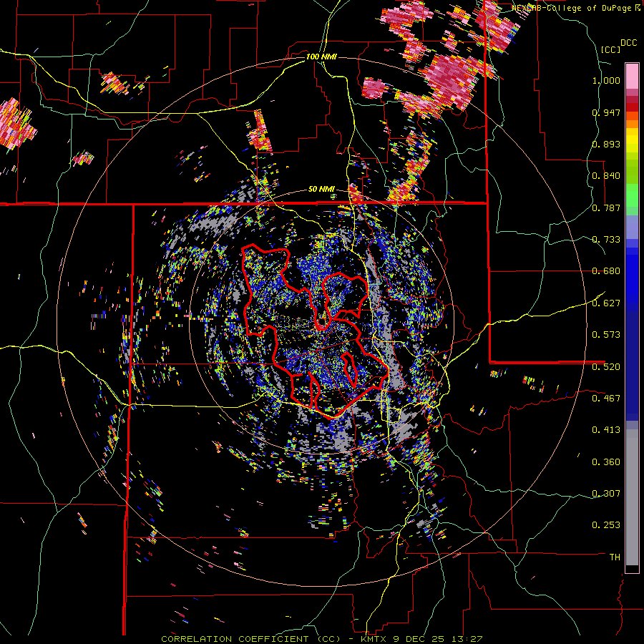Select the 0.253 scale value
The height and width of the screenshot is (644, 644).
606,525
